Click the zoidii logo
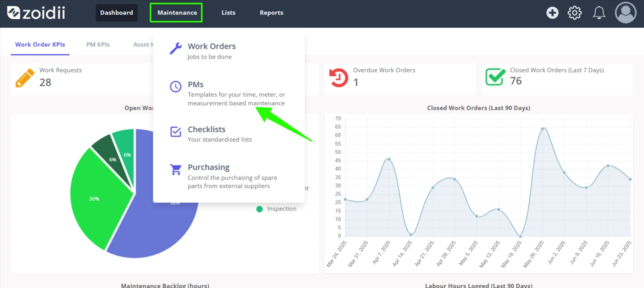This screenshot has width=644, height=288. click(x=36, y=13)
